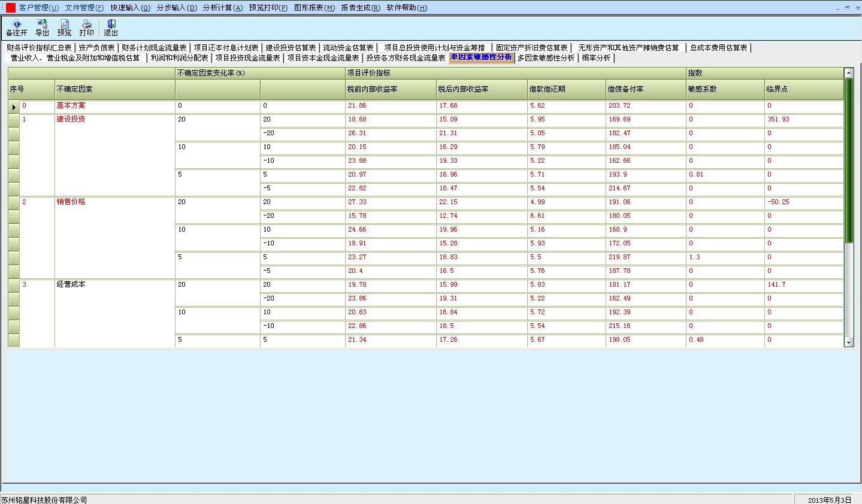This screenshot has height=504, width=862.
Task: Click the red application icon in menu bar
Action: pyautogui.click(x=11, y=8)
